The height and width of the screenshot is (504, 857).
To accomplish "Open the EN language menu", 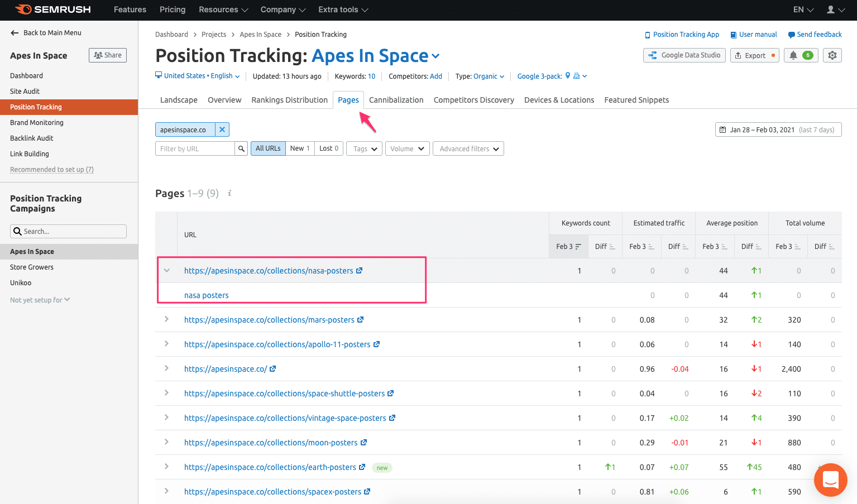I will tap(803, 9).
